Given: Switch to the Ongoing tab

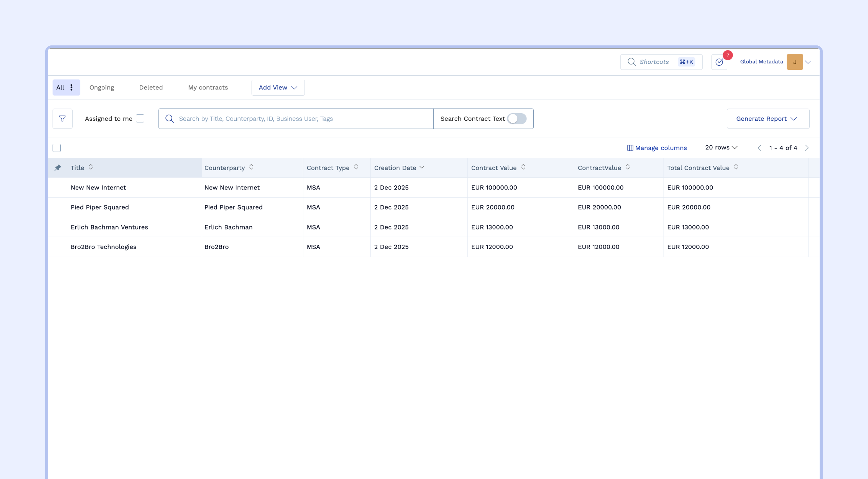Looking at the screenshot, I should (102, 87).
